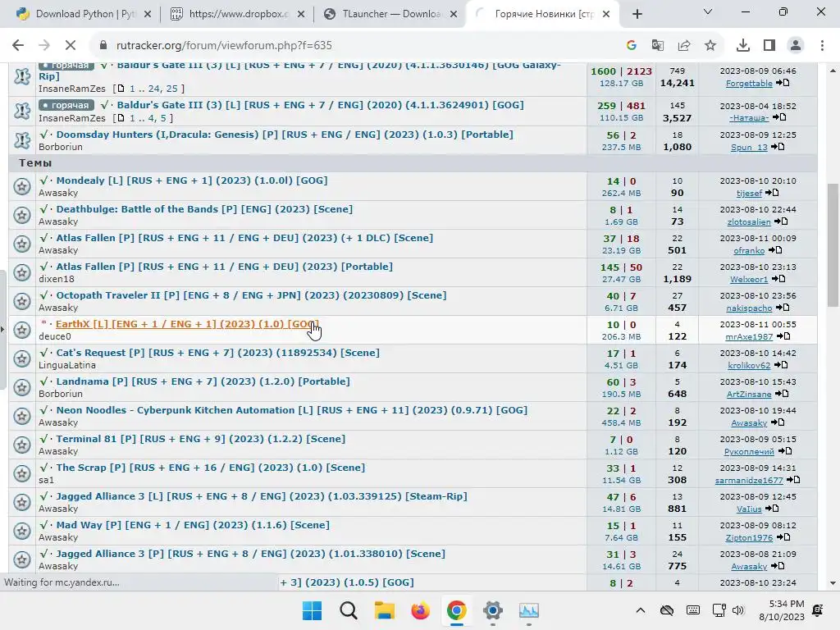Screen dimensions: 840x630
Task: Open Settings gear in taskbar
Action: (x=493, y=610)
